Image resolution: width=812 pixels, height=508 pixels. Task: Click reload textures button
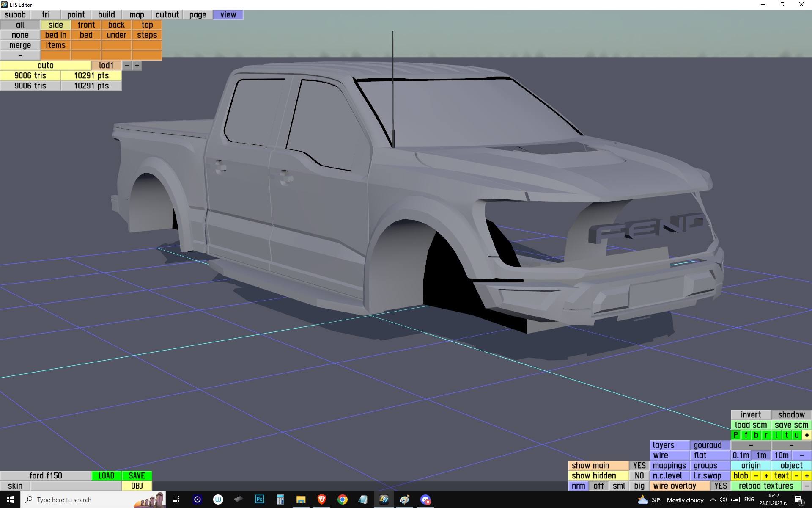tap(765, 486)
